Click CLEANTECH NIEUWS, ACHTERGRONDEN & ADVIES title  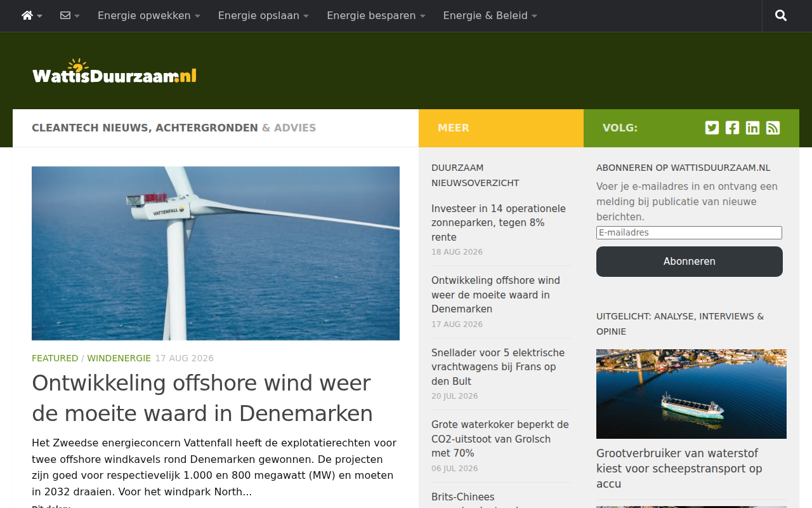click(174, 128)
